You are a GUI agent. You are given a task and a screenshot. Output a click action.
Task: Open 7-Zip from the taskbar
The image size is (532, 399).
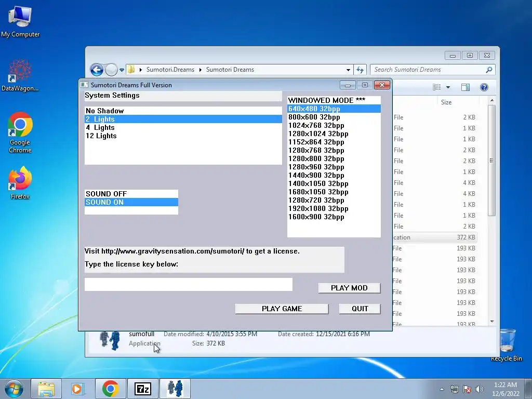coord(143,389)
